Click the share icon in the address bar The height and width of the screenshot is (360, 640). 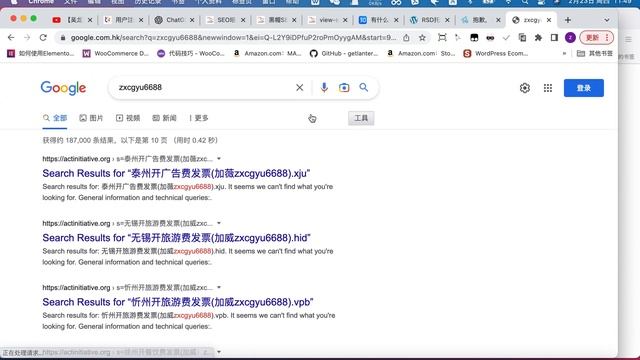pyautogui.click(x=406, y=38)
